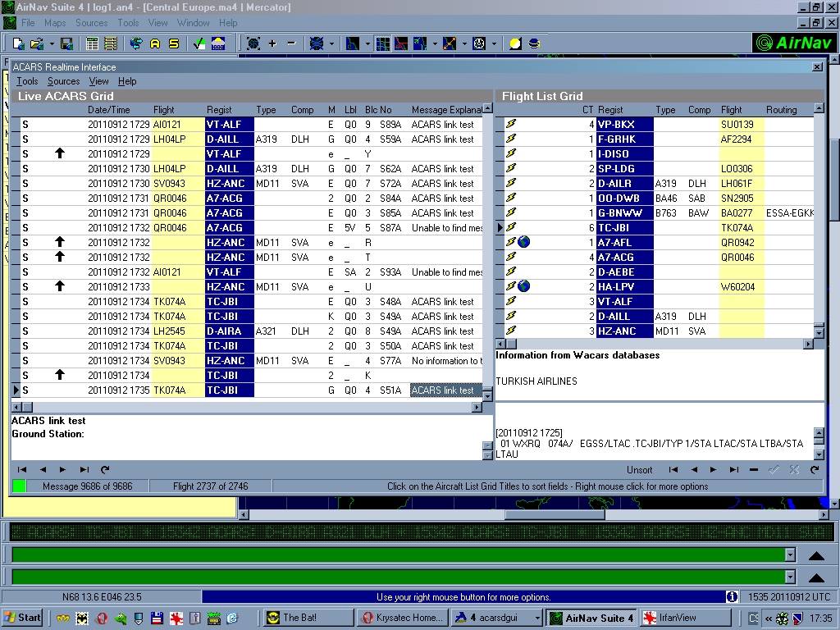Open the green table grid window icon
The height and width of the screenshot is (630, 840).
92,43
